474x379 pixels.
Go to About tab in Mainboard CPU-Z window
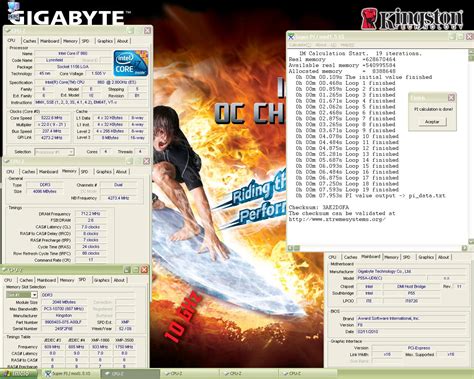443,257
